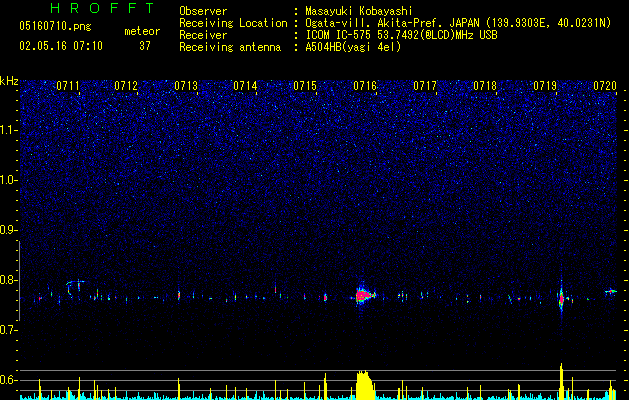The height and width of the screenshot is (400, 629).
Task: Click the 0715 time marker
Action: 305,86
